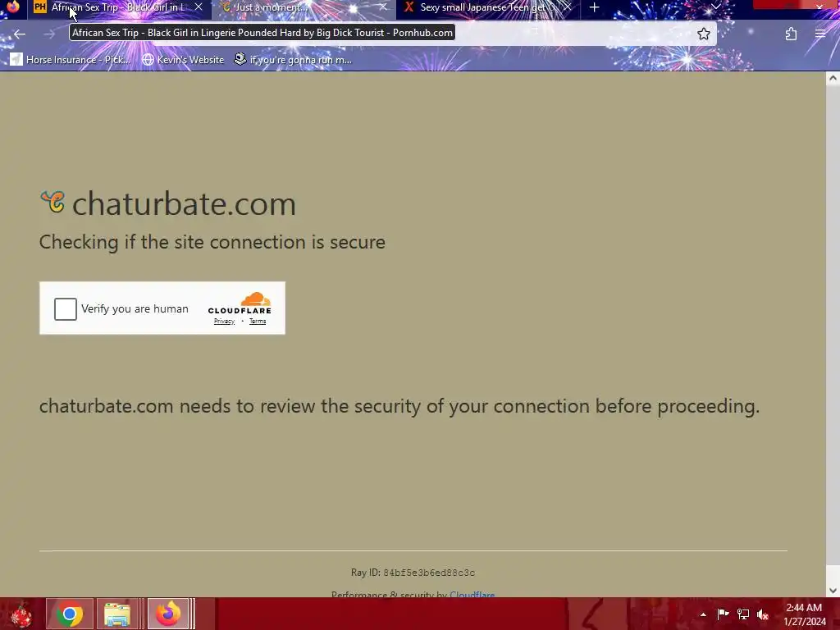This screenshot has width=840, height=630.
Task: Open the network tray icon
Action: point(743,614)
